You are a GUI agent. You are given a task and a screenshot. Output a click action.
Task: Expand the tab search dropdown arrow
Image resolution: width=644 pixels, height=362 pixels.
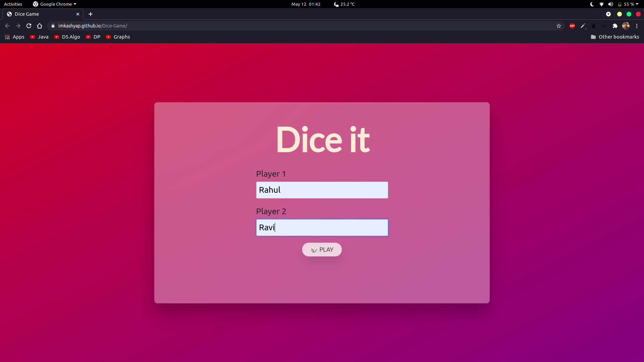click(x=608, y=14)
